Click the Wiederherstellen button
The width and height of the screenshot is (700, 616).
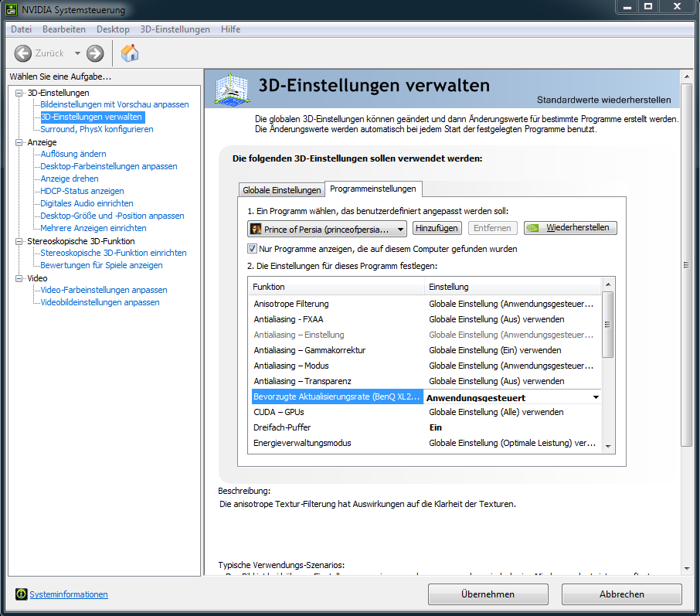click(x=570, y=228)
